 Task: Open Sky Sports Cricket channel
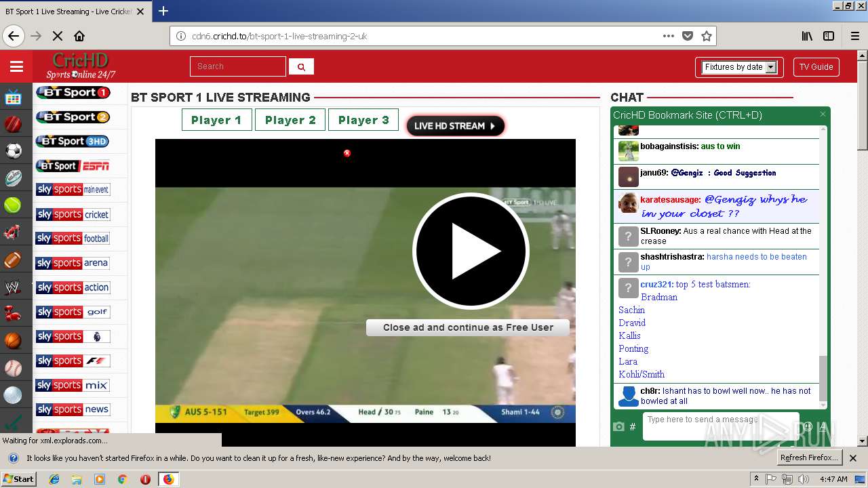pos(73,214)
